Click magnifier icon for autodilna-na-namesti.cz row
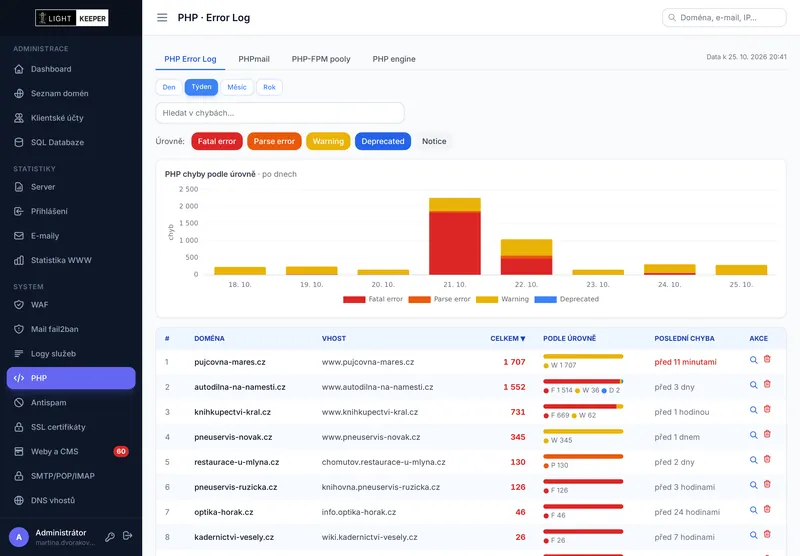This screenshot has width=800, height=556. (753, 385)
